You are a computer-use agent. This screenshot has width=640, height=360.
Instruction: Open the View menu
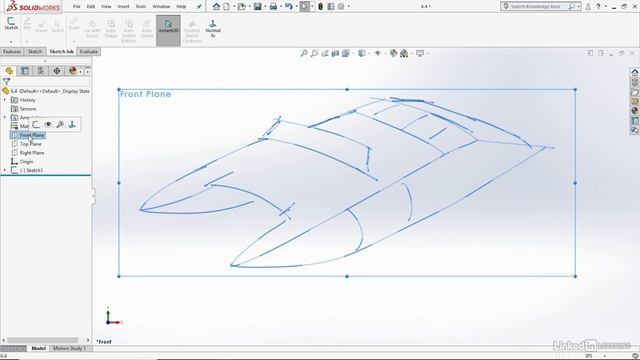point(106,7)
